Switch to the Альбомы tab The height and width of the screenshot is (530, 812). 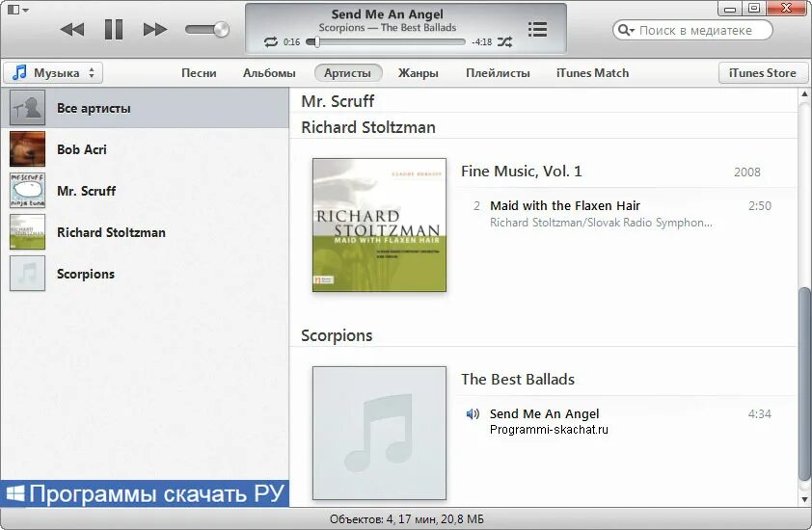(x=269, y=73)
